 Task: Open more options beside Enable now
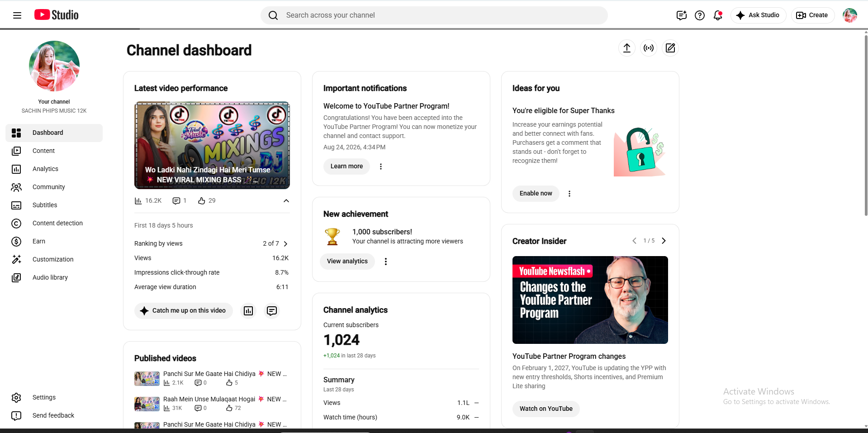[569, 194]
